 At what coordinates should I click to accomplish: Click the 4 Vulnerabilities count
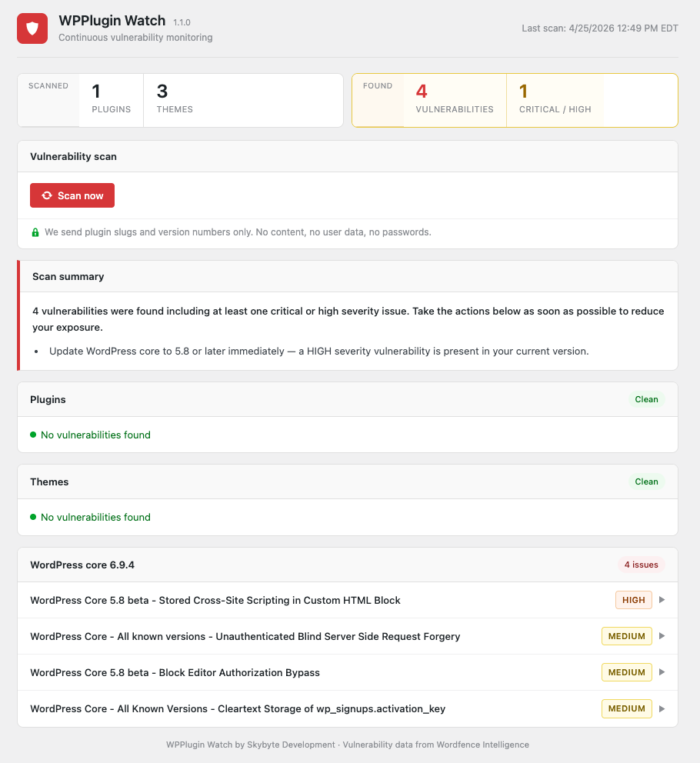click(454, 100)
